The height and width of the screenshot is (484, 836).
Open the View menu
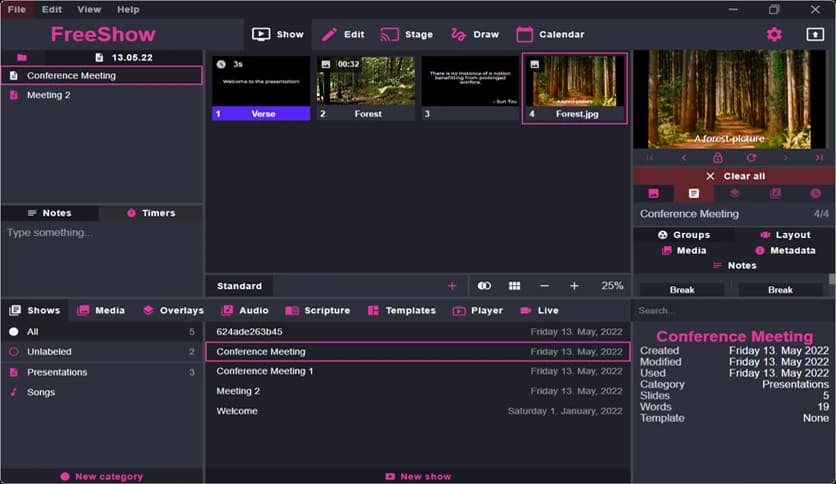89,10
